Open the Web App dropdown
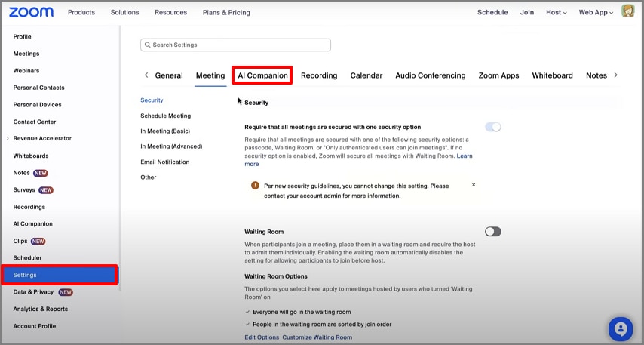The height and width of the screenshot is (345, 644). point(596,12)
